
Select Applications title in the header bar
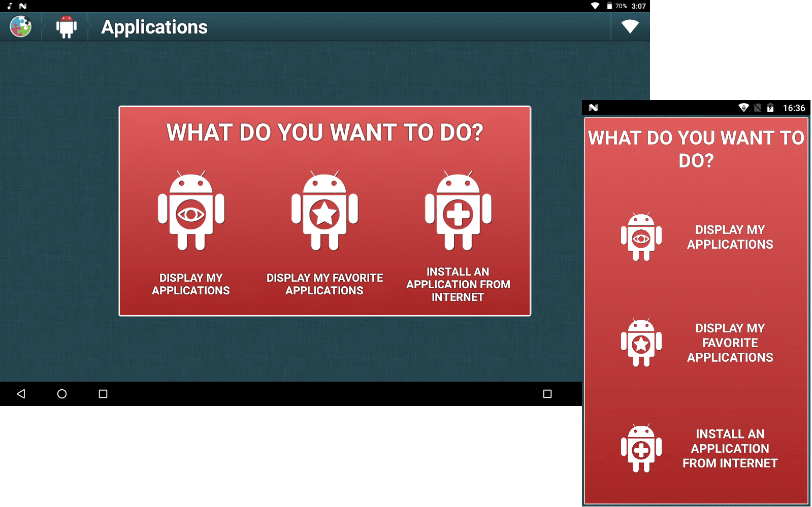154,27
